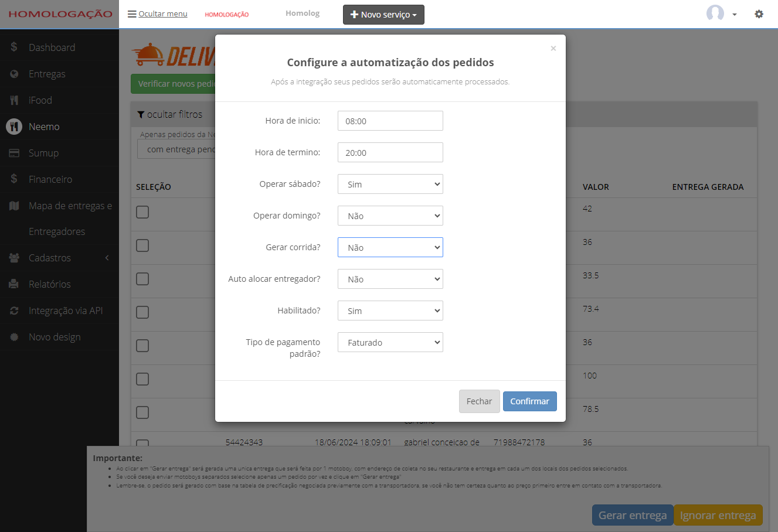Screen dimensions: 778x532
Task: Click the Hora de termino input field
Action: pyautogui.click(x=390, y=152)
